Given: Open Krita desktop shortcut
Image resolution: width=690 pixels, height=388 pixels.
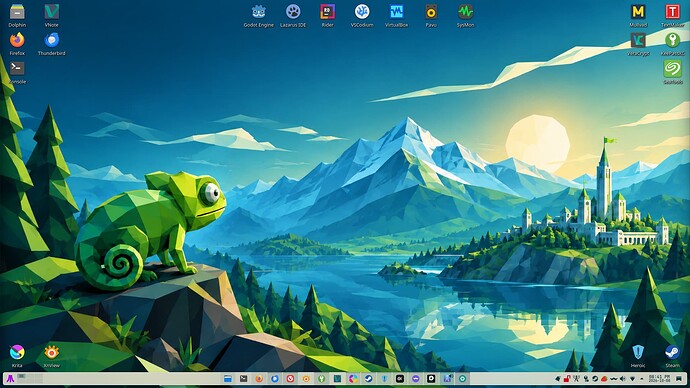Looking at the screenshot, I should click(17, 355).
